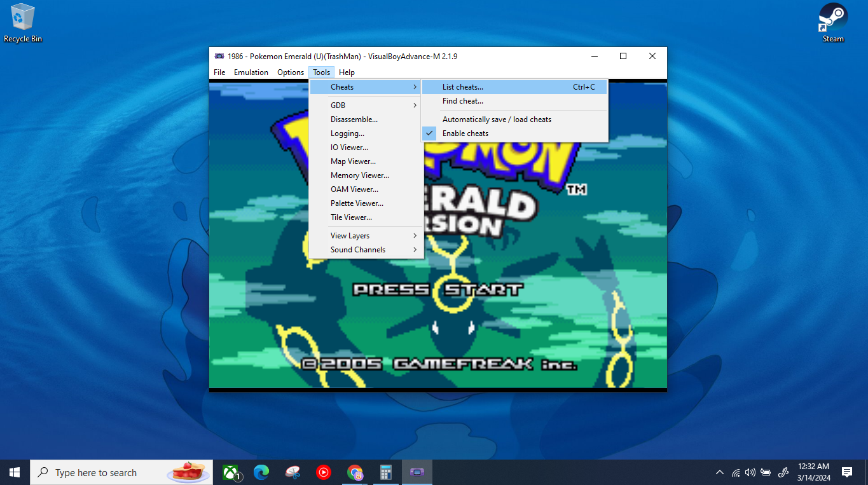The image size is (868, 485).
Task: Toggle Automatically save / load cheats
Action: [514, 120]
